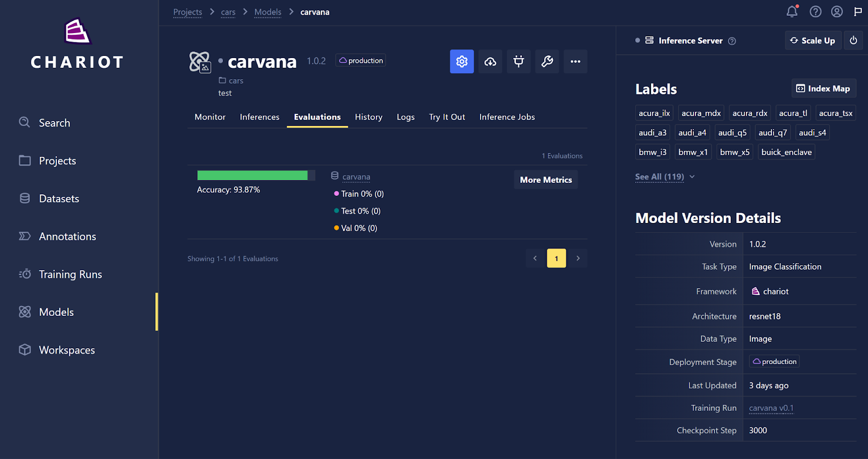
Task: Select the bmw_x5 label
Action: coord(735,152)
